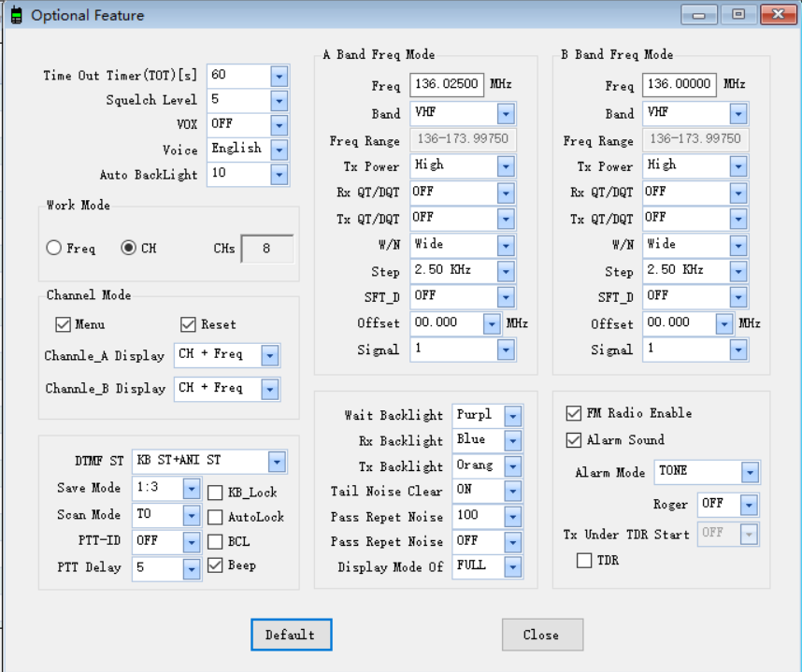802x672 pixels.
Task: Open B Band Step dropdown
Action: point(738,271)
